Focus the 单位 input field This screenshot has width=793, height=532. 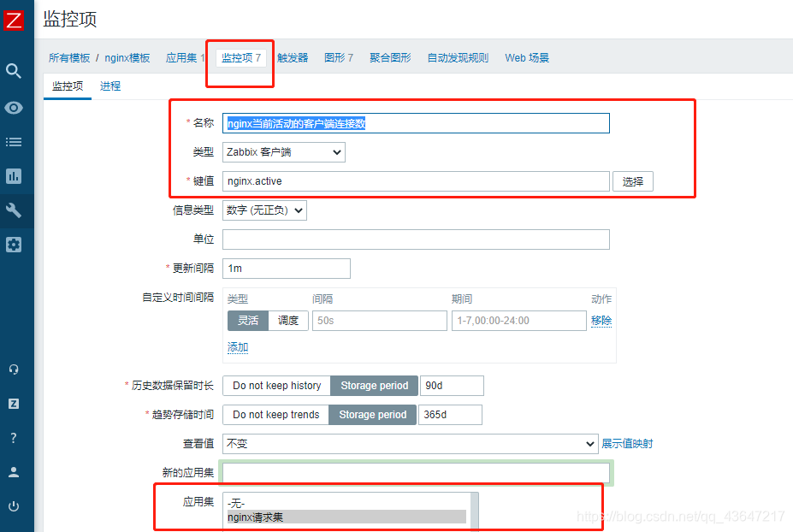(417, 239)
